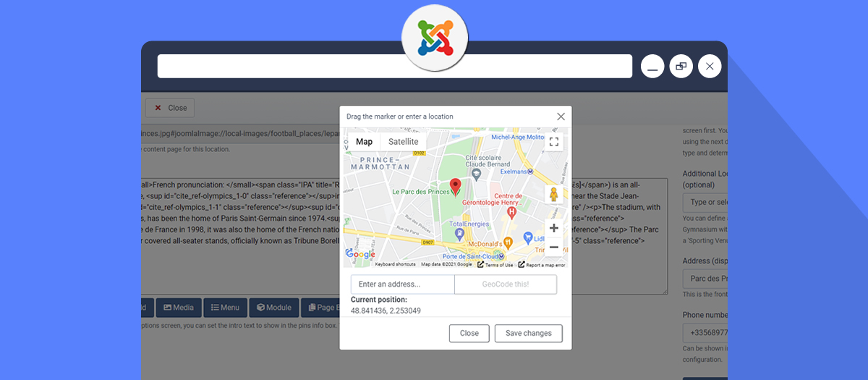Click the browser address bar
868x380 pixels.
point(395,66)
